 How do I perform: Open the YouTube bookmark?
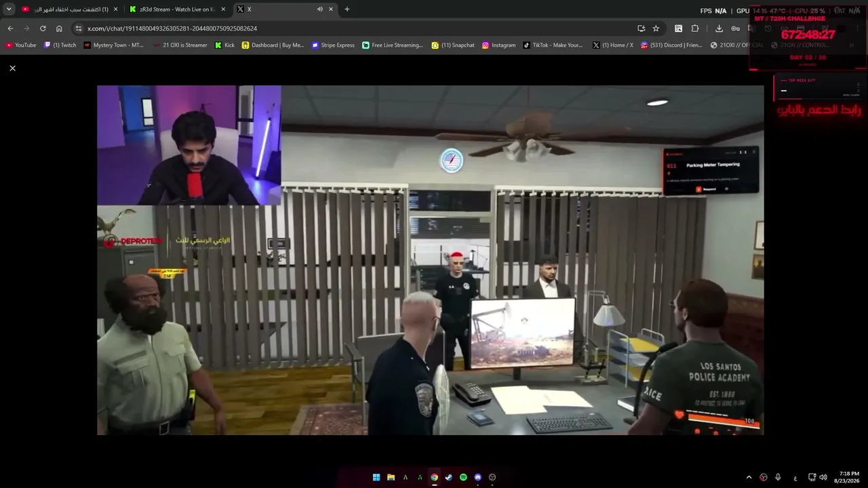pyautogui.click(x=21, y=45)
